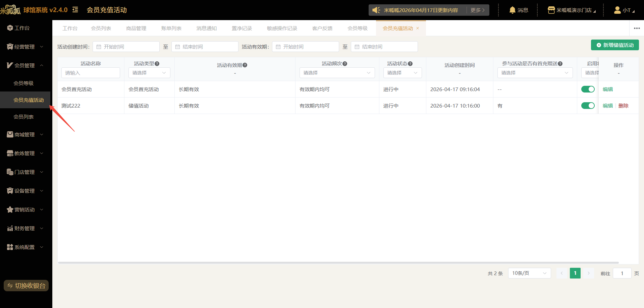
Task: Expand the 教练管理 sidebar menu
Action: click(25, 153)
